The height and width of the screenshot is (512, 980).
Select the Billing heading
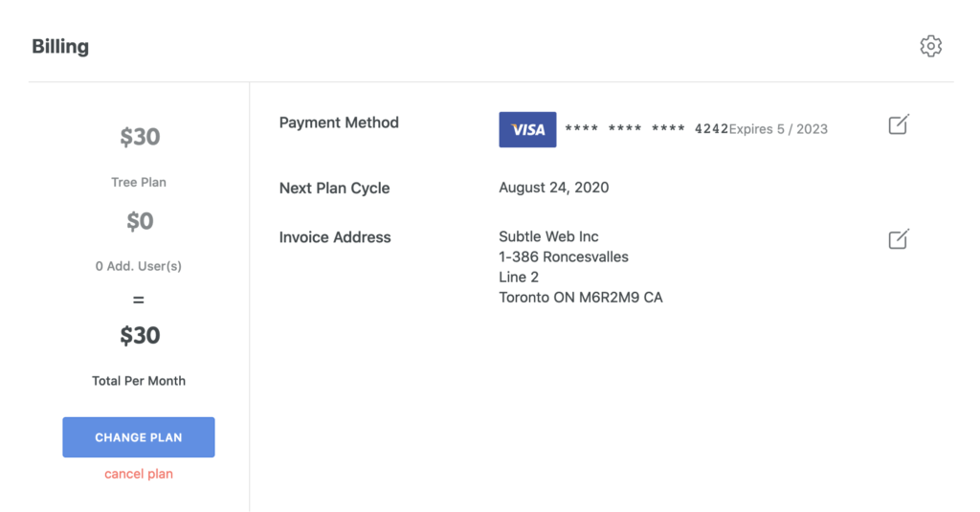(x=60, y=46)
